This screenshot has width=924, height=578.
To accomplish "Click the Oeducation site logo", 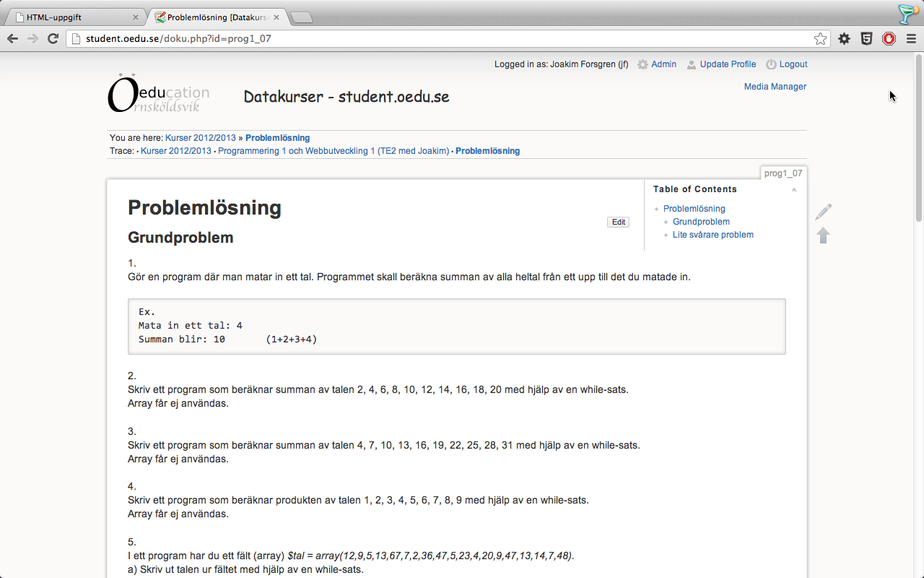I will tap(159, 95).
